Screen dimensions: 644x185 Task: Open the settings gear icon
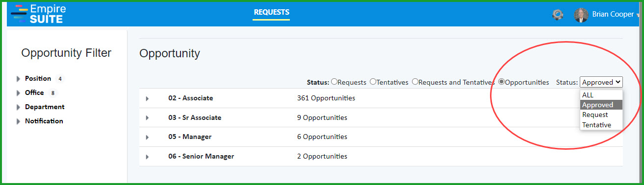click(x=558, y=15)
